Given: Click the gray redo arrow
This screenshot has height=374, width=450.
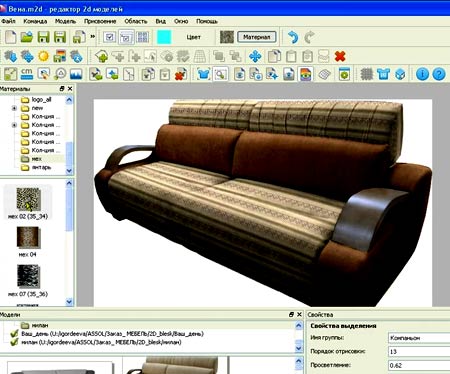Looking at the screenshot, I should [x=309, y=37].
